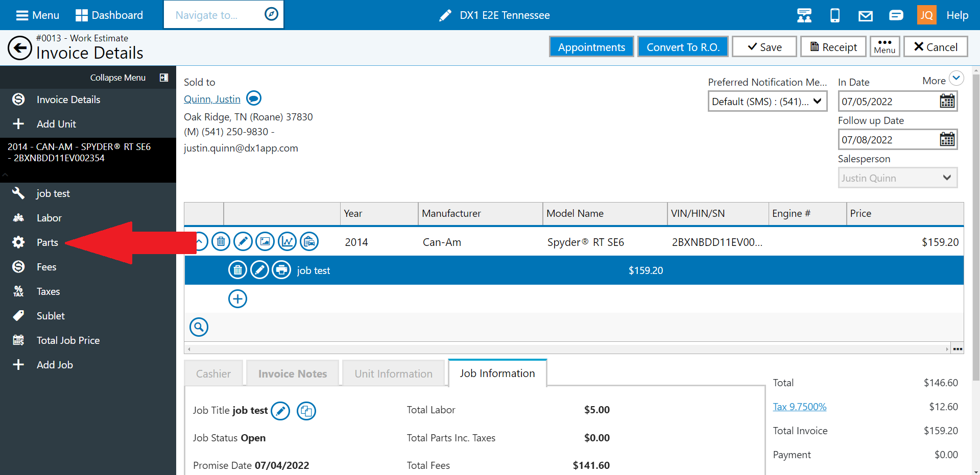Open Appointments
The image size is (980, 475).
(x=591, y=47)
